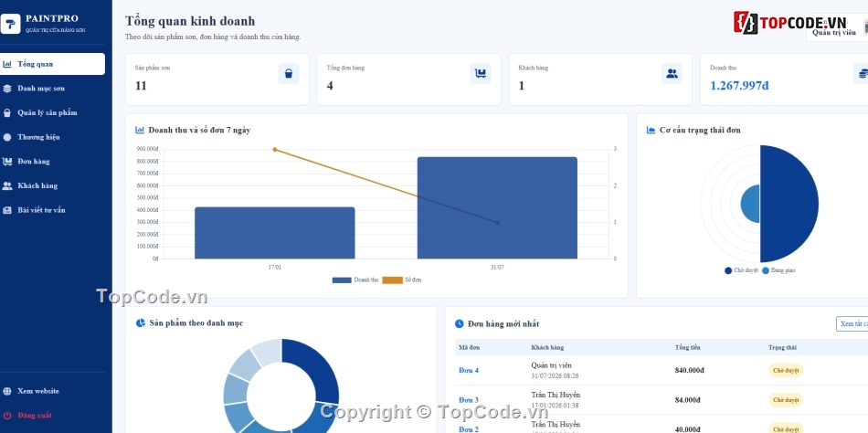
Task: Click the Đơn hàng cart icon
Action: (6, 162)
